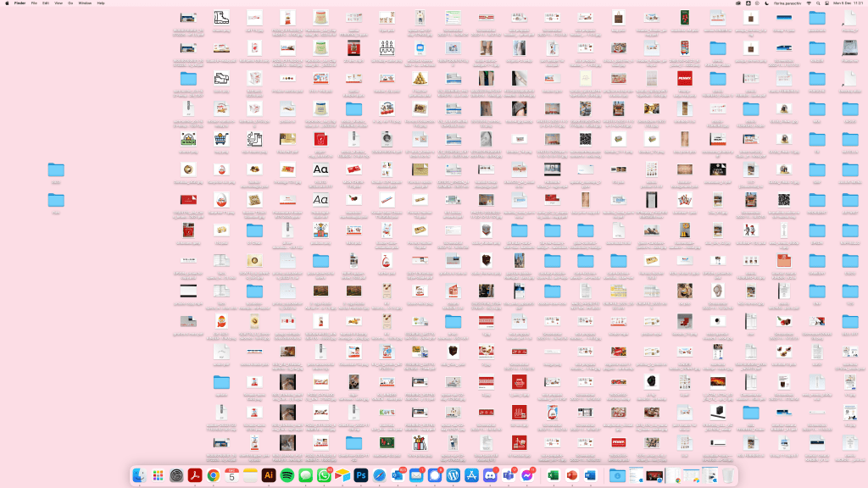Screen dimensions: 868x488
Task: Expand the Downloads stack in the dock
Action: click(x=617, y=476)
